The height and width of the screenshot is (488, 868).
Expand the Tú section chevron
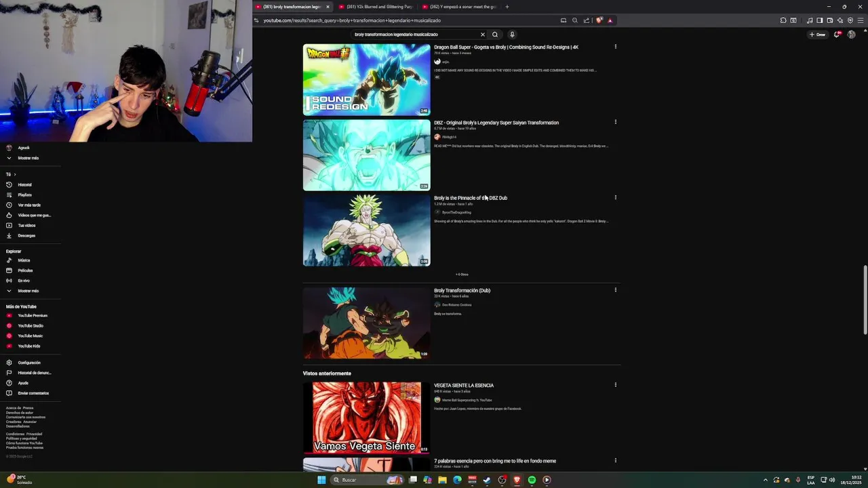pyautogui.click(x=14, y=174)
